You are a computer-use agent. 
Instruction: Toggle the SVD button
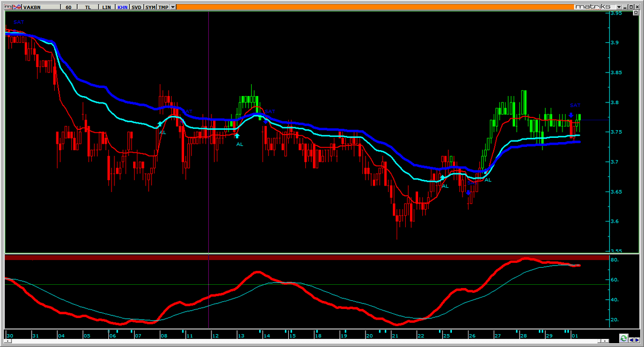pos(136,7)
